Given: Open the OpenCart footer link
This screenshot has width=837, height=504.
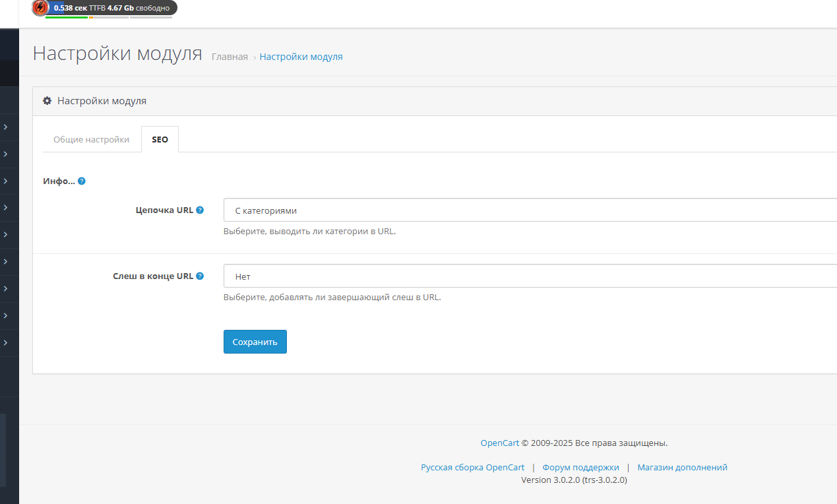Looking at the screenshot, I should pyautogui.click(x=499, y=443).
